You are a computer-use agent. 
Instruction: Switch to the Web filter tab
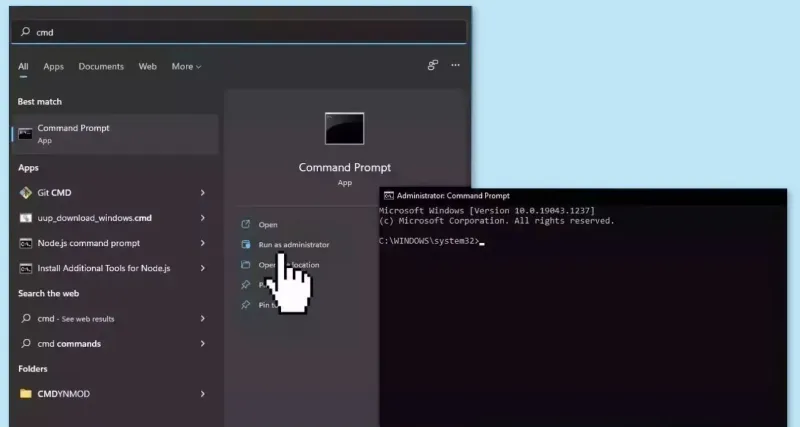(x=147, y=66)
